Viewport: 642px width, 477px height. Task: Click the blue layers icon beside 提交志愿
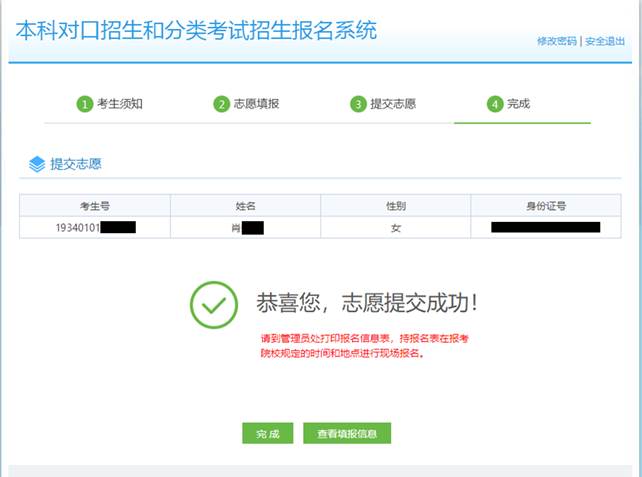click(x=37, y=163)
